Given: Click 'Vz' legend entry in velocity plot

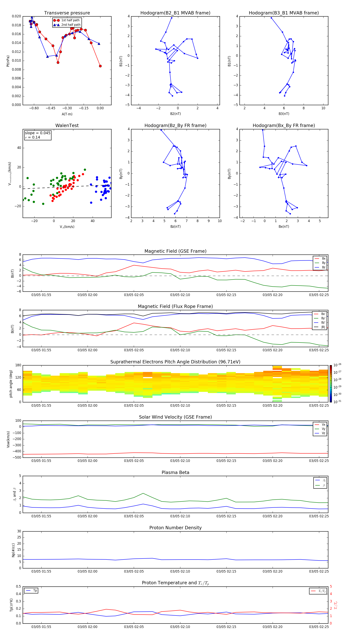Looking at the screenshot, I should tap(320, 433).
